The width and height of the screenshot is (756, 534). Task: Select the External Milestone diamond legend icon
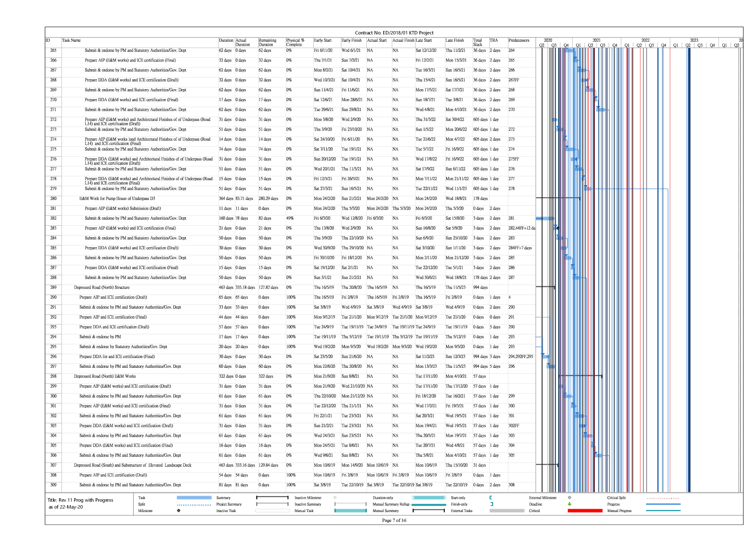[569, 498]
